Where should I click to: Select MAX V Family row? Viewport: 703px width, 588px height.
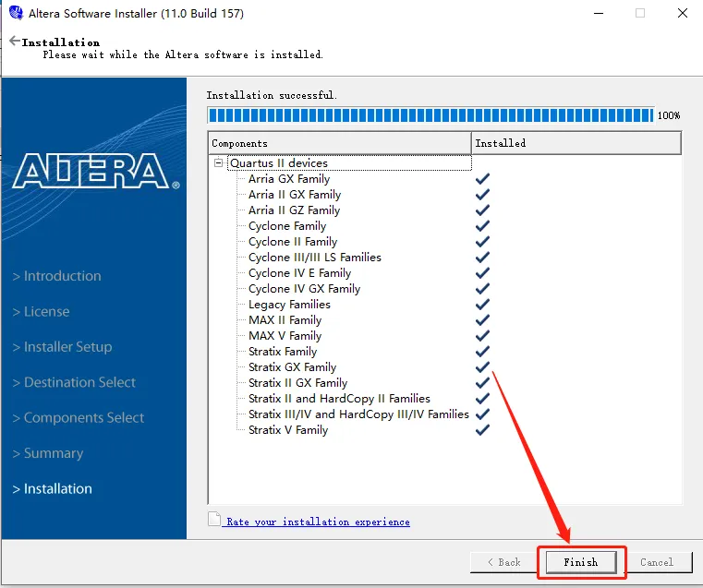click(285, 336)
